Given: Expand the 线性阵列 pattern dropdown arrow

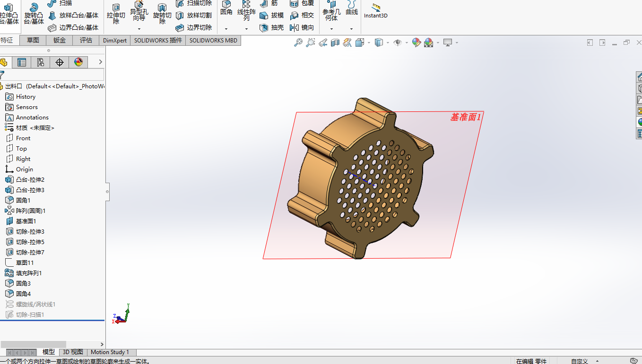Looking at the screenshot, I should (246, 29).
